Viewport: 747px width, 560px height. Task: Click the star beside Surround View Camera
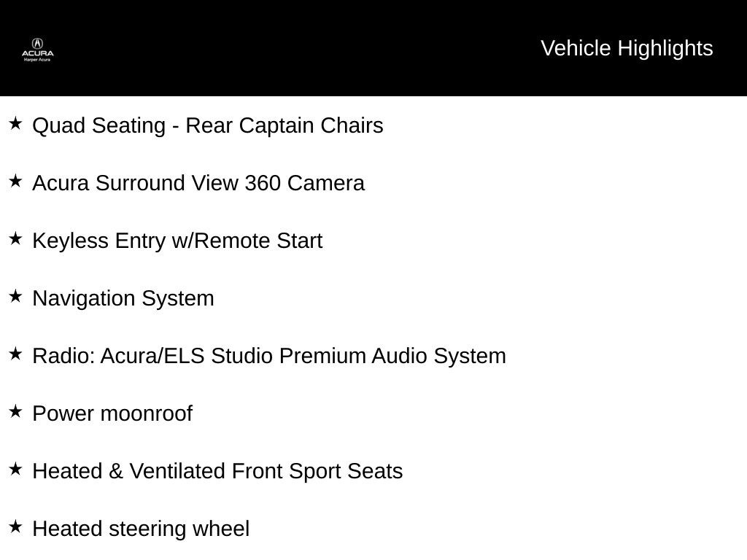pos(15,181)
